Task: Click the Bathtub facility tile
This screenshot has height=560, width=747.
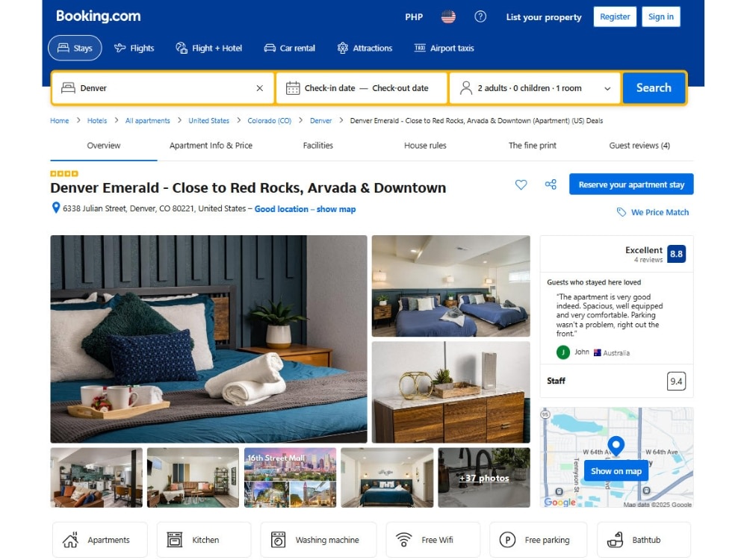Action: click(x=644, y=540)
